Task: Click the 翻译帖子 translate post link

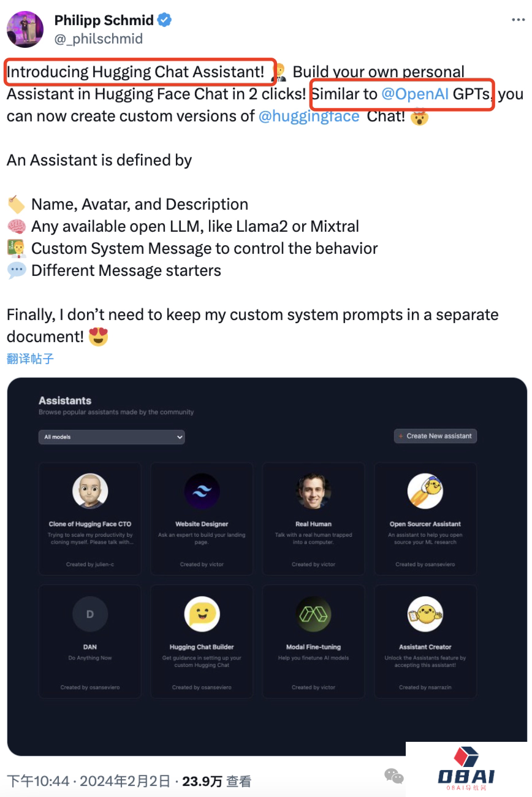Action: [30, 359]
